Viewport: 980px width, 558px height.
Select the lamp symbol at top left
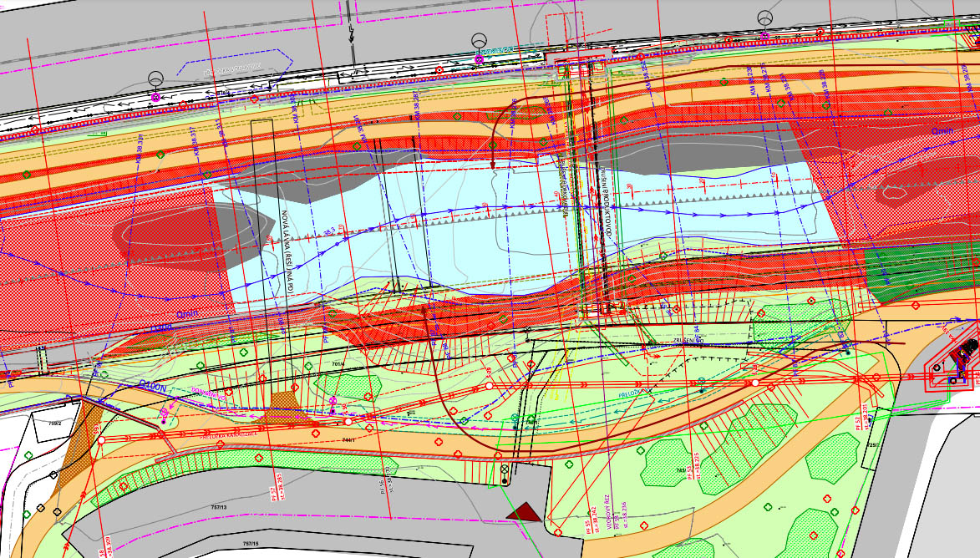[156, 79]
